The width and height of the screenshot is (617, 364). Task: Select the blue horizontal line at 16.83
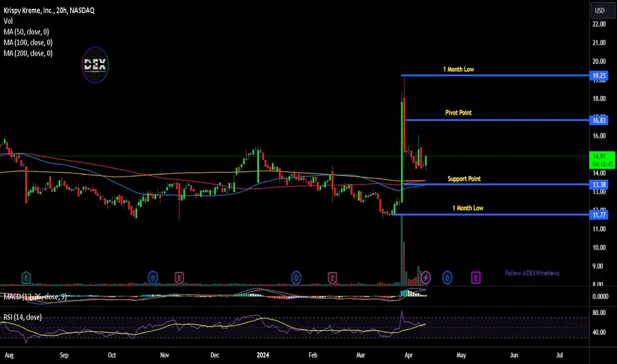point(497,120)
